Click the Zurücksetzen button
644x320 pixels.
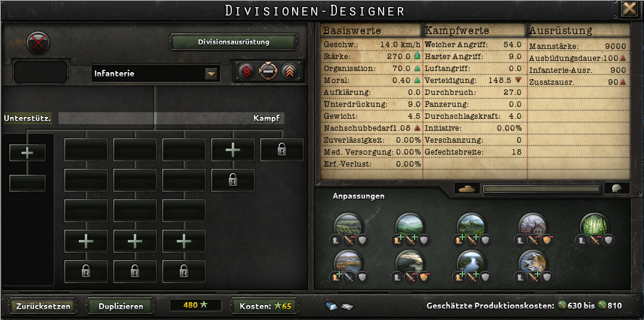click(44, 306)
